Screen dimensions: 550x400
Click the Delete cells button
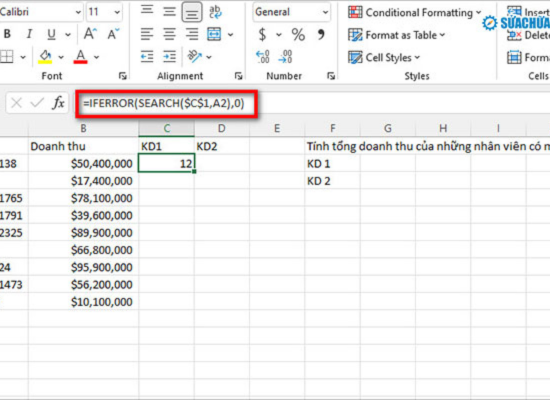coord(528,35)
